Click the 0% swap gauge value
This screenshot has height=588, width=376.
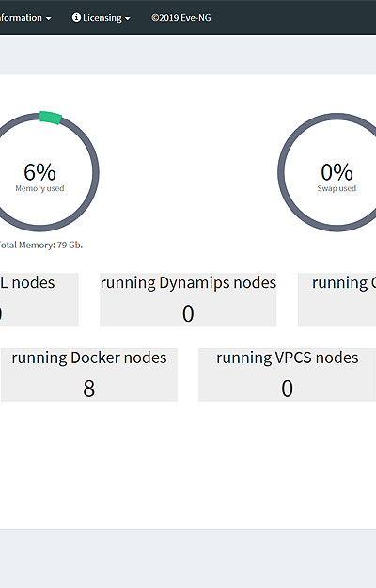337,172
